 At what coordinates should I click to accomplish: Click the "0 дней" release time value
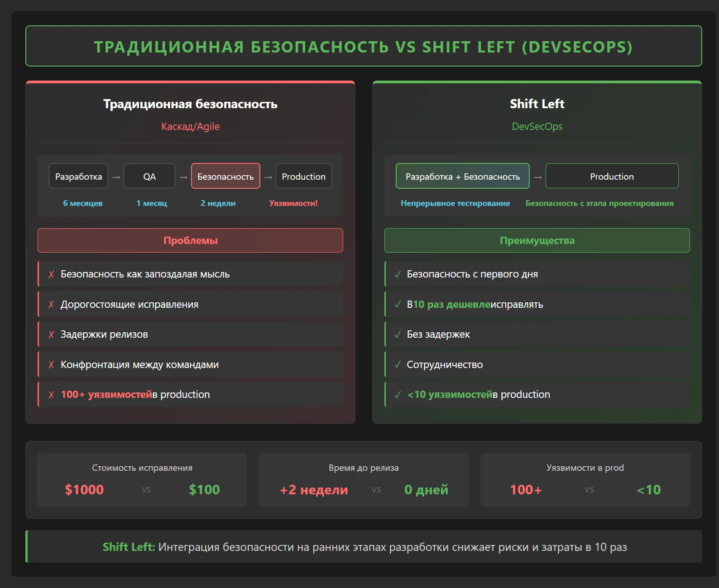(426, 490)
